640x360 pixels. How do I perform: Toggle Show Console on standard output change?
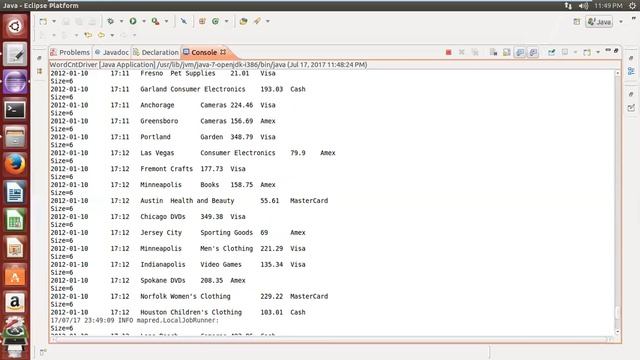520,52
